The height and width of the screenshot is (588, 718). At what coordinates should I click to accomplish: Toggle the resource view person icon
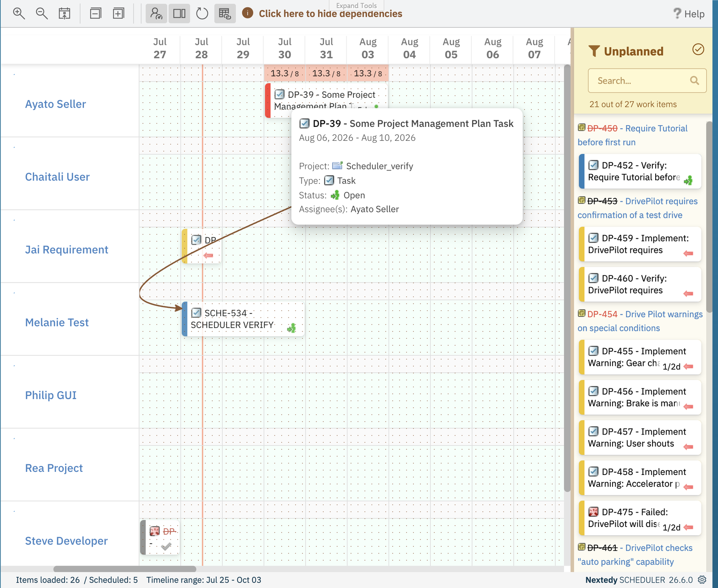(x=156, y=13)
